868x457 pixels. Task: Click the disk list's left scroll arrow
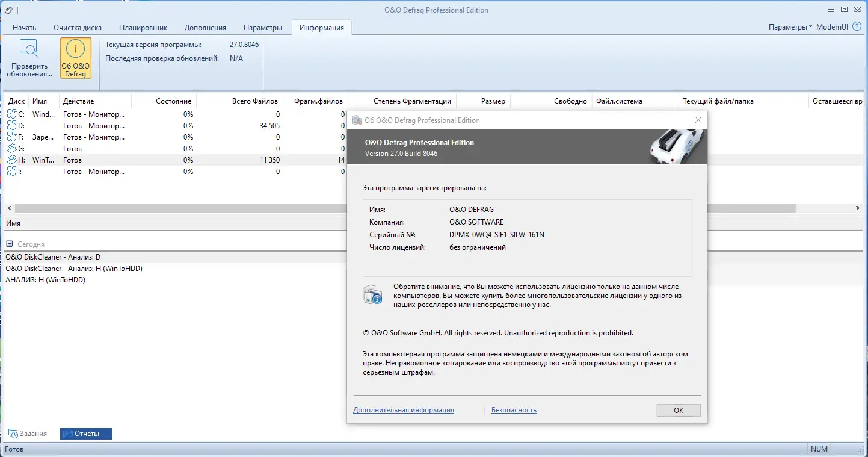(x=9, y=208)
